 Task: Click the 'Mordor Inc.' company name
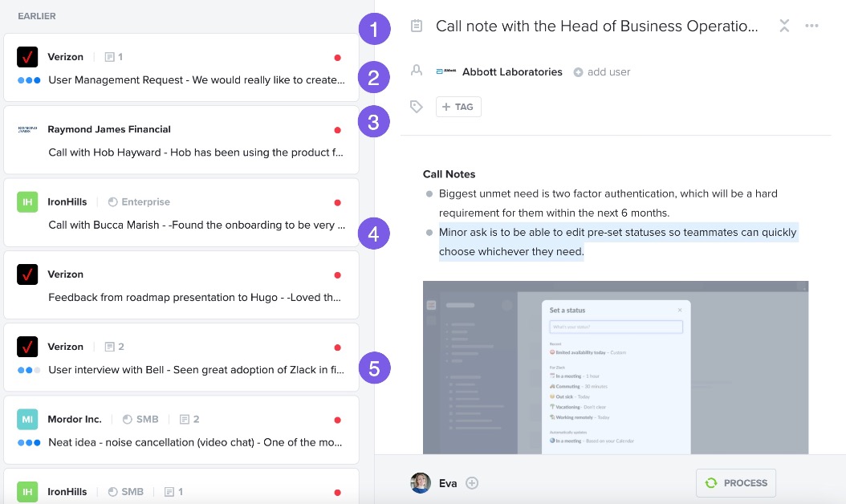75,419
